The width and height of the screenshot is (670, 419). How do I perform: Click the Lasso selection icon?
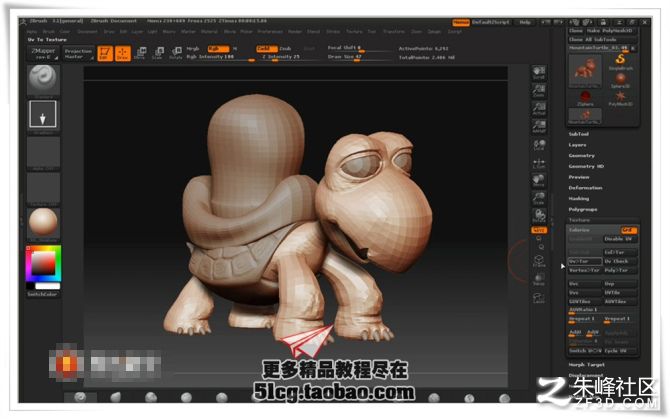click(539, 297)
